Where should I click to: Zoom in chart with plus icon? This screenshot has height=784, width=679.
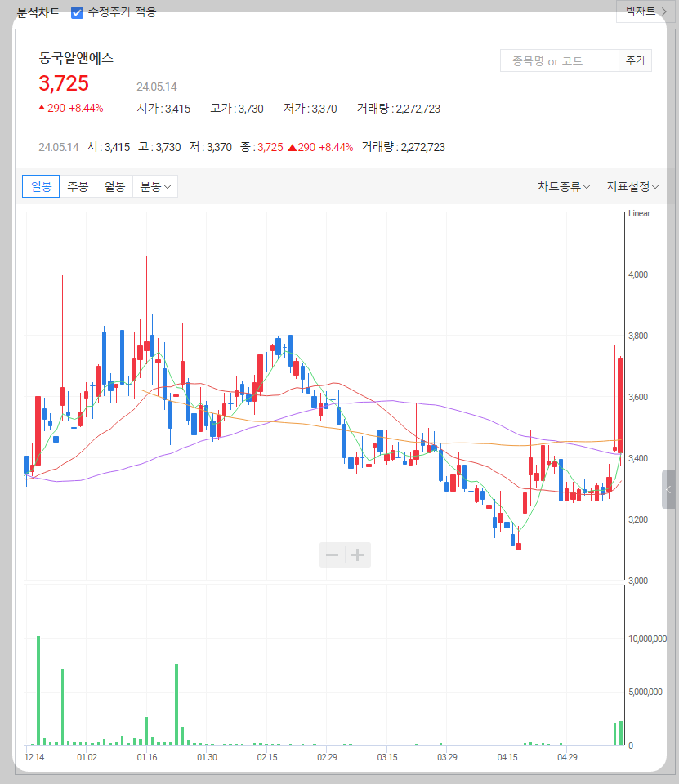358,555
